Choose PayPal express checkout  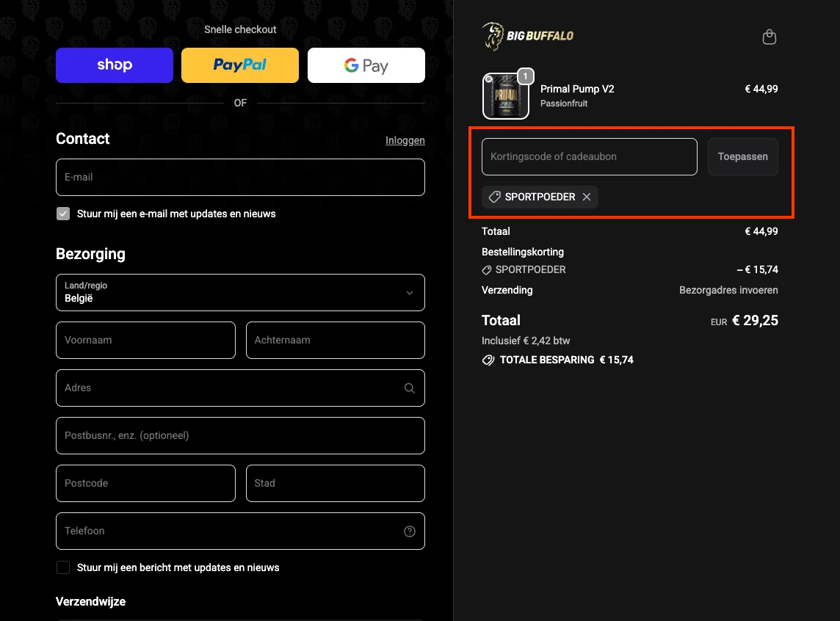(x=240, y=65)
